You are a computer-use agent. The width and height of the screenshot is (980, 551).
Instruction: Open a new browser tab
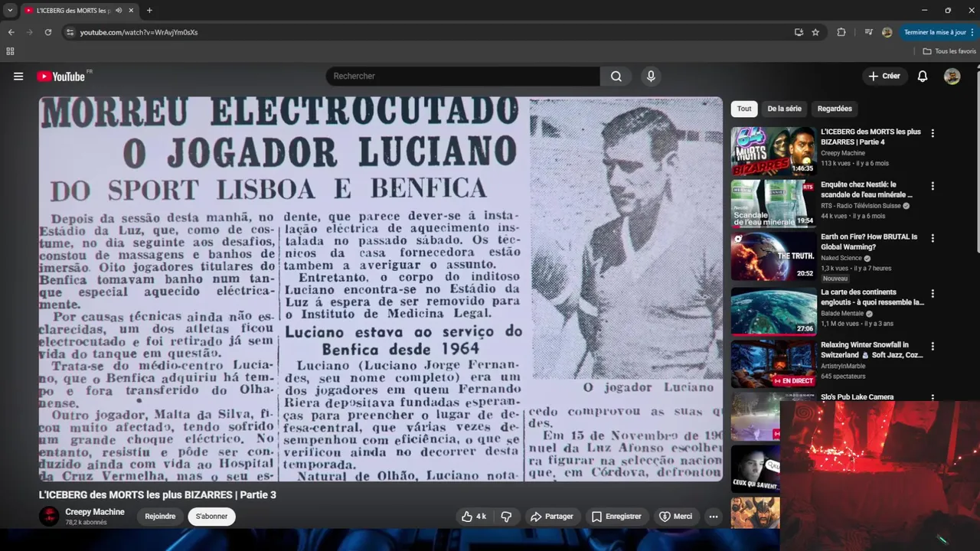149,11
